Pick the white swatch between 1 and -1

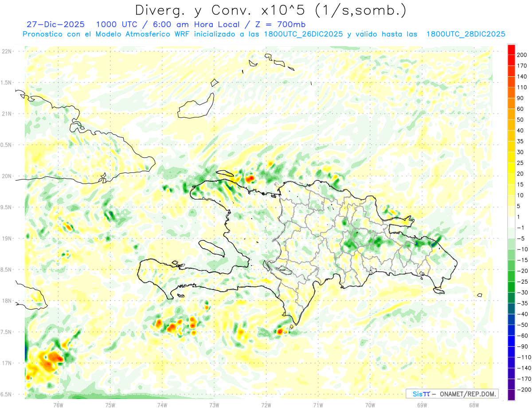[511, 222]
